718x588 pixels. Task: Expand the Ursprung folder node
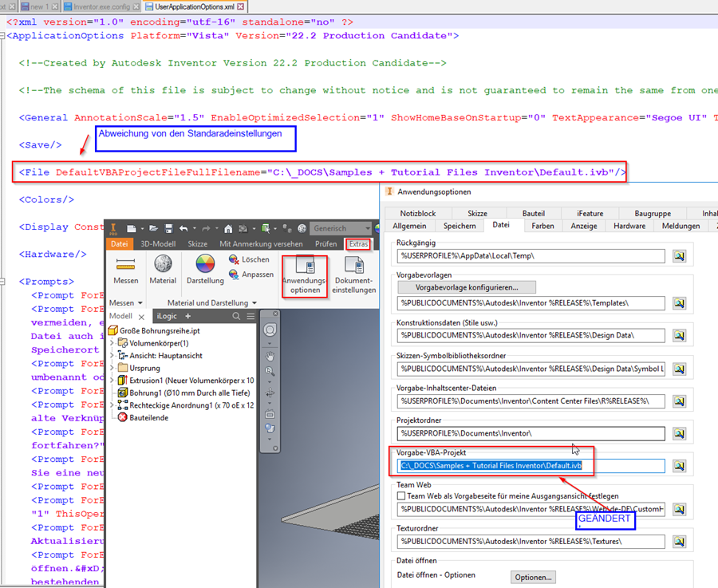112,368
